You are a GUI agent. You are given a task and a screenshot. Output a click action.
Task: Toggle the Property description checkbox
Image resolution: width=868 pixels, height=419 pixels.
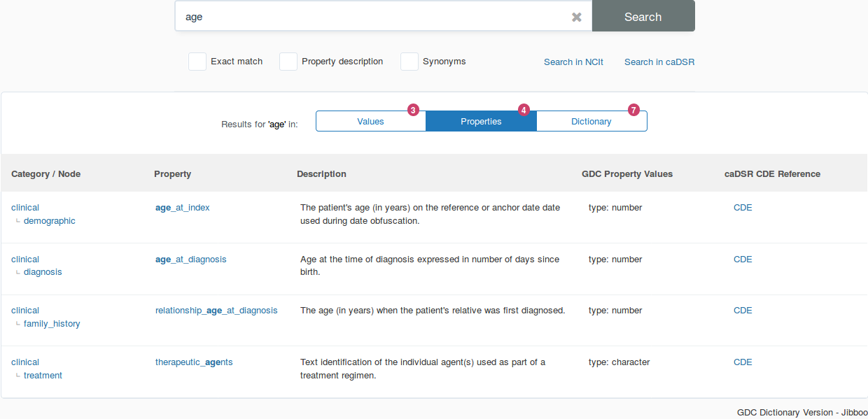288,62
